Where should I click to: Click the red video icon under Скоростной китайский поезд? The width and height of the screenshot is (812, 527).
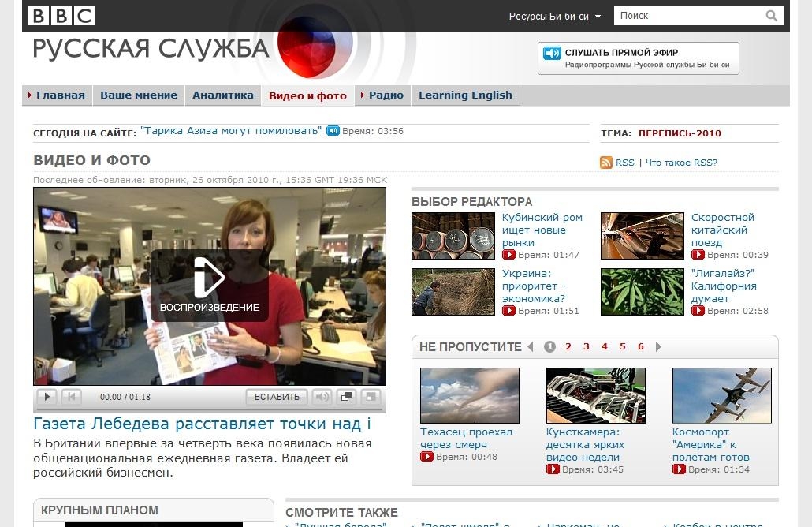click(698, 255)
